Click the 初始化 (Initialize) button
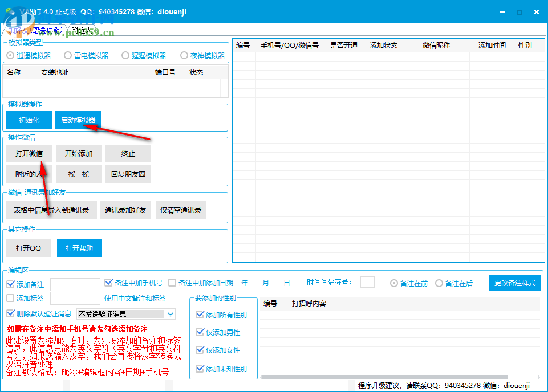This screenshot has width=548, height=392. pyautogui.click(x=29, y=120)
